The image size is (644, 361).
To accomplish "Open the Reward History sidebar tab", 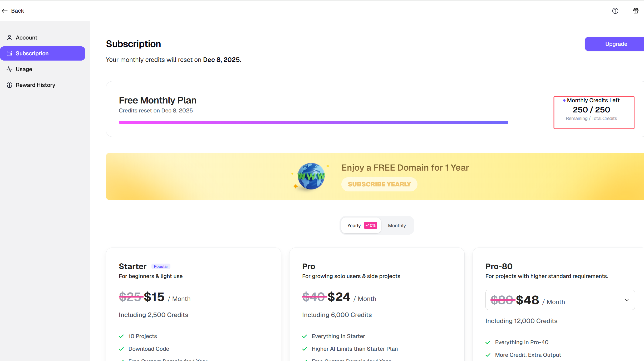I will pos(35,85).
